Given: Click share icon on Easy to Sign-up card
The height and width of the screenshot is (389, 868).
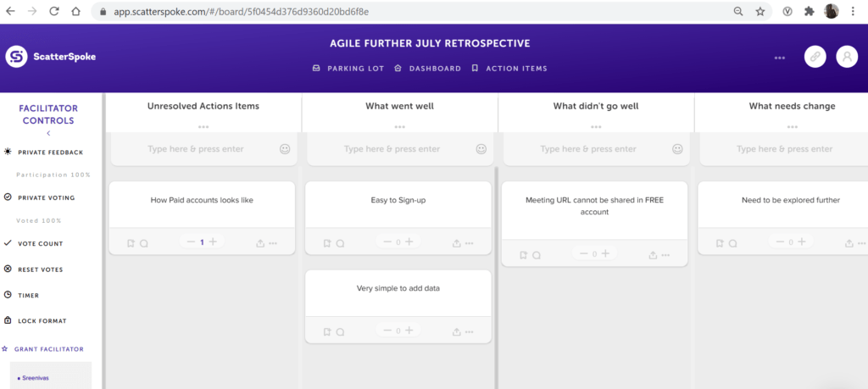Looking at the screenshot, I should coord(457,243).
